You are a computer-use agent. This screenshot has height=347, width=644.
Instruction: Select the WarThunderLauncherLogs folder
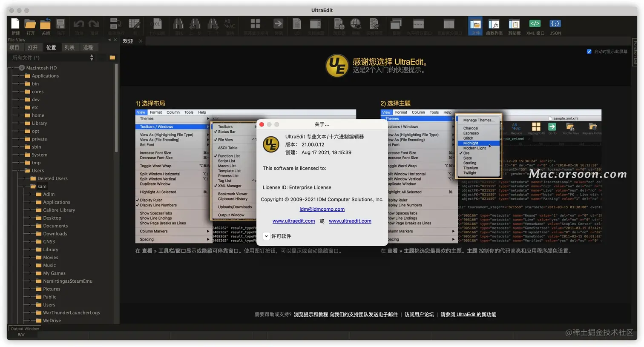[71, 313]
